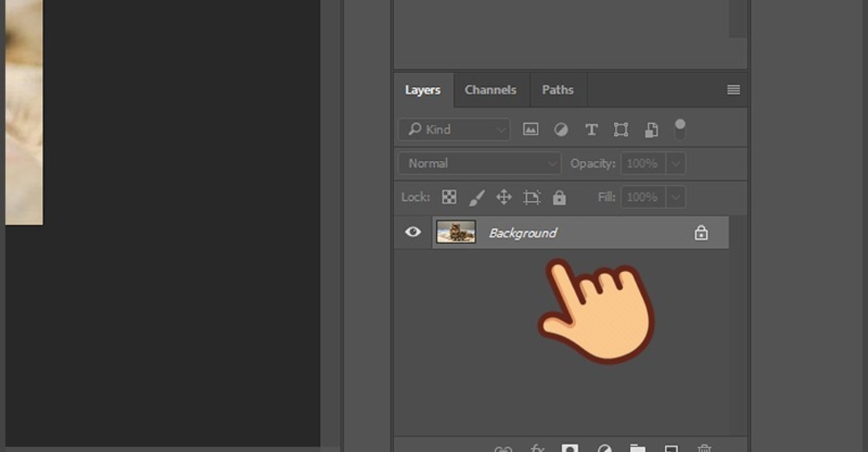Viewport: 868px width, 452px height.
Task: Select the Background layer thumbnail
Action: 456,232
